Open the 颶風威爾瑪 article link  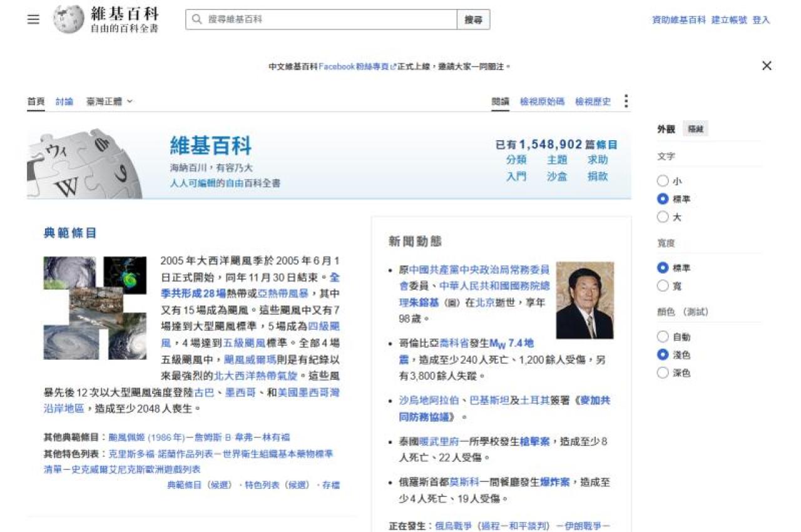[x=251, y=359]
